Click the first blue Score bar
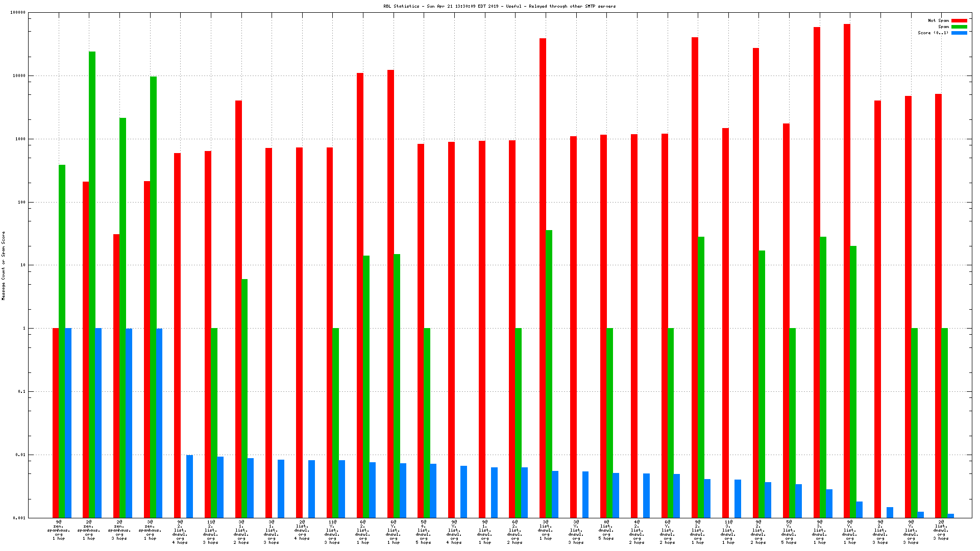This screenshot has width=980, height=551. coord(68,422)
